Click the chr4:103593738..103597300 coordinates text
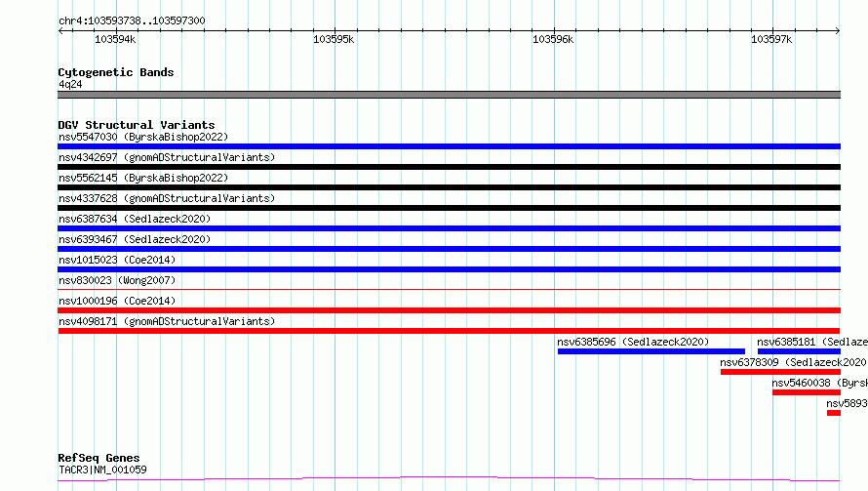Image resolution: width=868 pixels, height=491 pixels. click(132, 20)
